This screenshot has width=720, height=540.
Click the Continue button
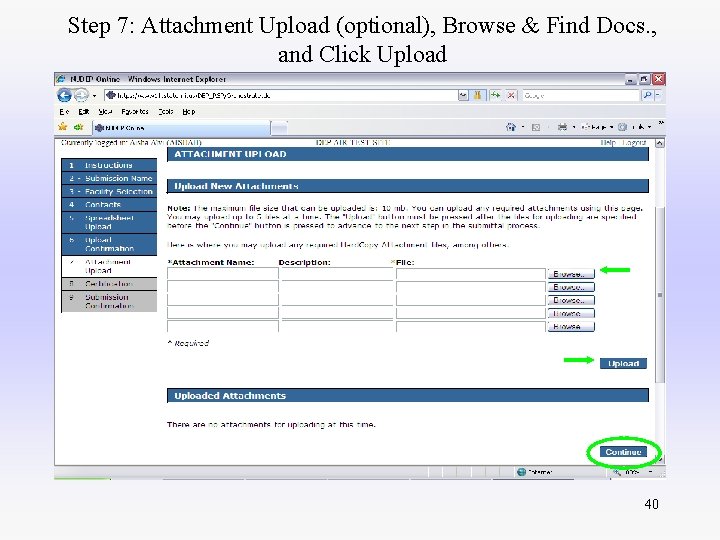[623, 452]
